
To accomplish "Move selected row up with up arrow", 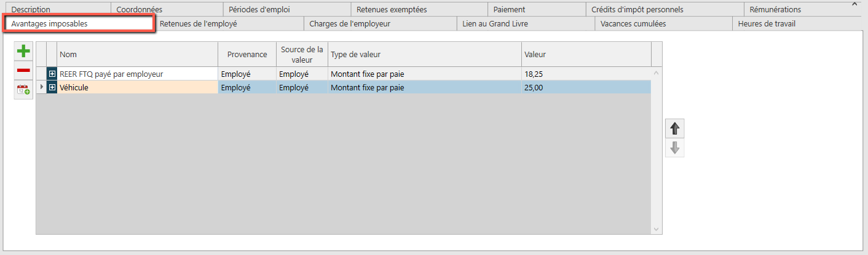I will coord(675,128).
